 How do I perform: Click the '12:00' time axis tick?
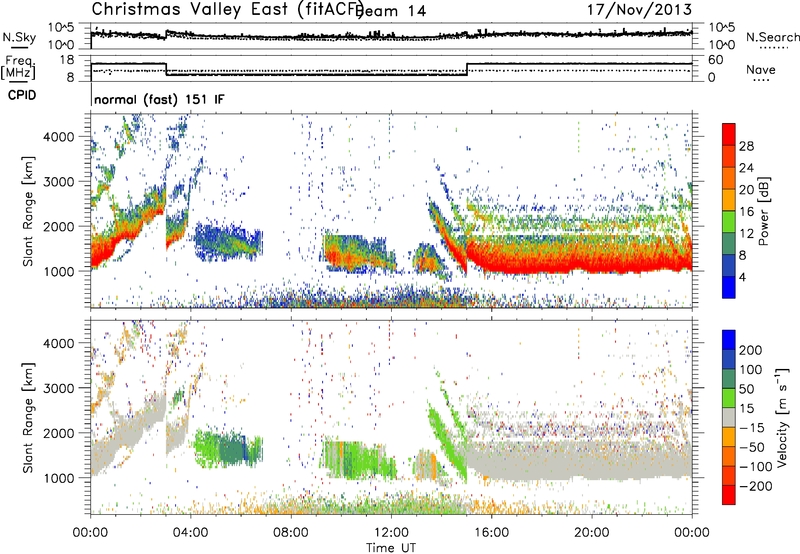pyautogui.click(x=391, y=533)
